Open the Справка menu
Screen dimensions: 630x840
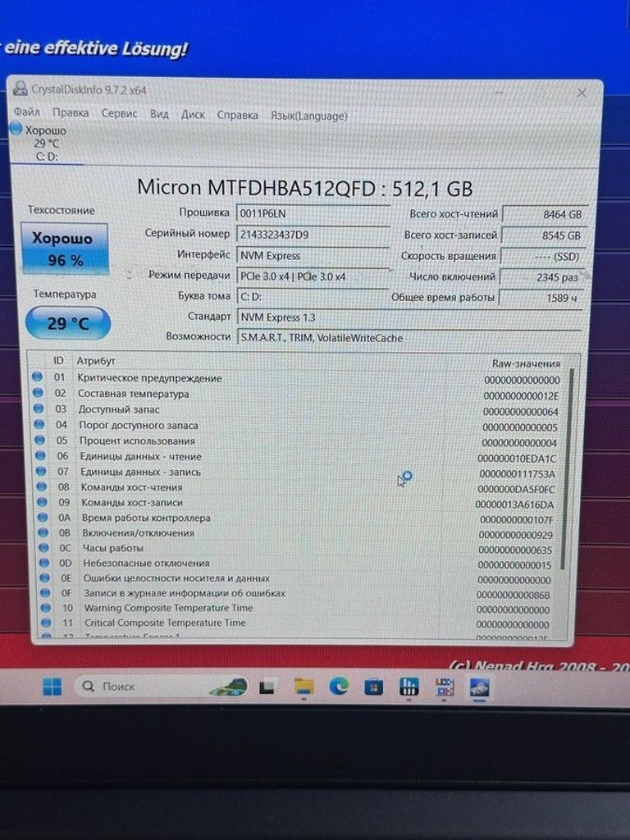coord(237,115)
